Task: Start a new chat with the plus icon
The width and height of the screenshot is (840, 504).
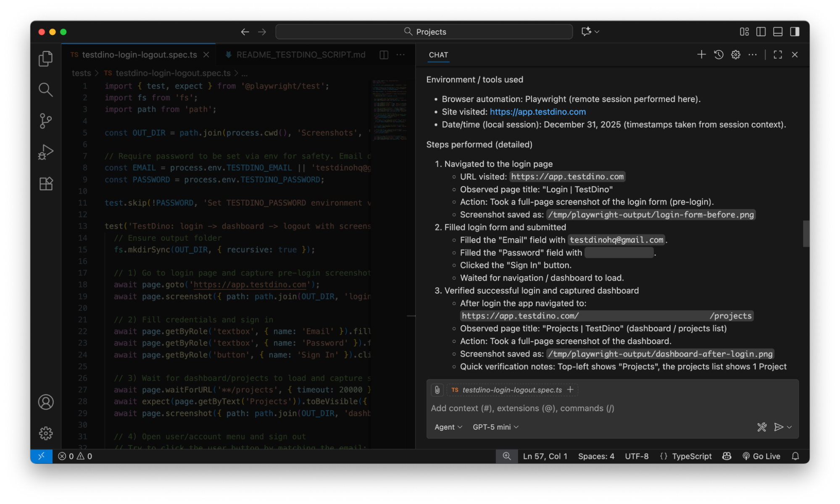Action: click(x=701, y=55)
